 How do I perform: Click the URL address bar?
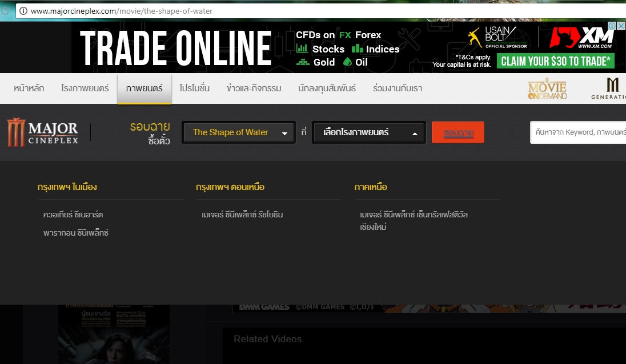[x=320, y=11]
